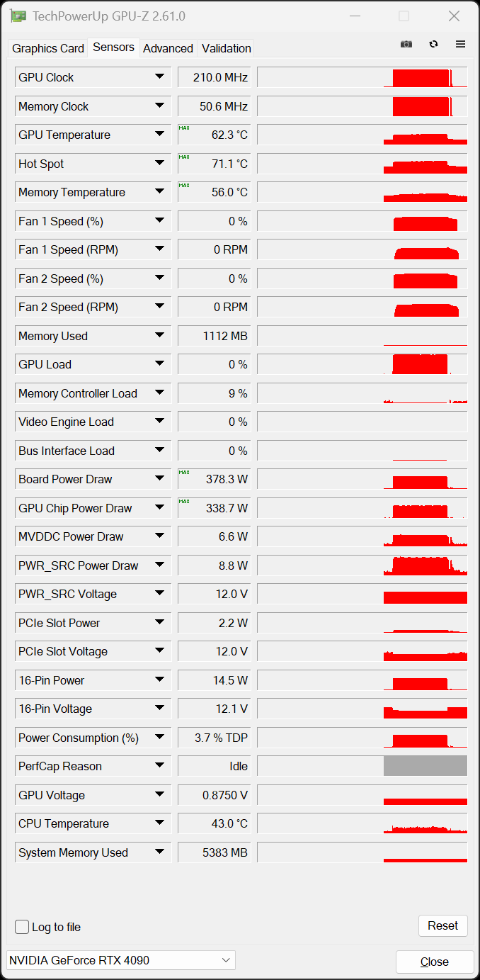Viewport: 480px width, 980px height.
Task: Enable the Log to file checkbox
Action: click(23, 927)
